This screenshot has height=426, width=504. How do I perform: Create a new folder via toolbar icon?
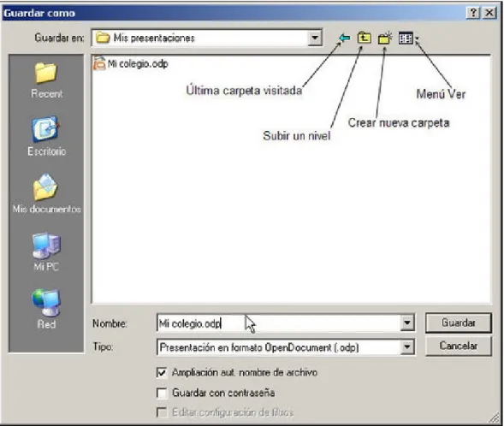(x=385, y=38)
